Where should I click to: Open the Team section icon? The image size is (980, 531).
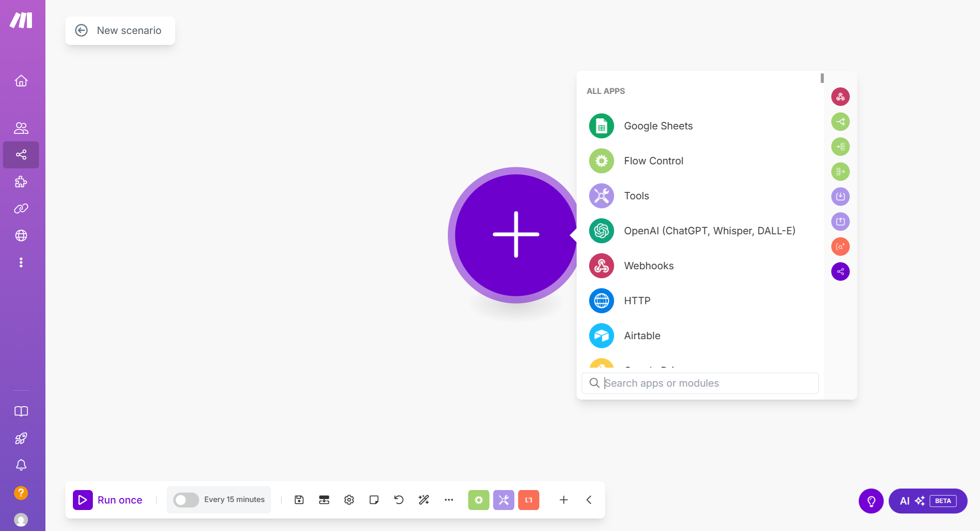pos(21,128)
